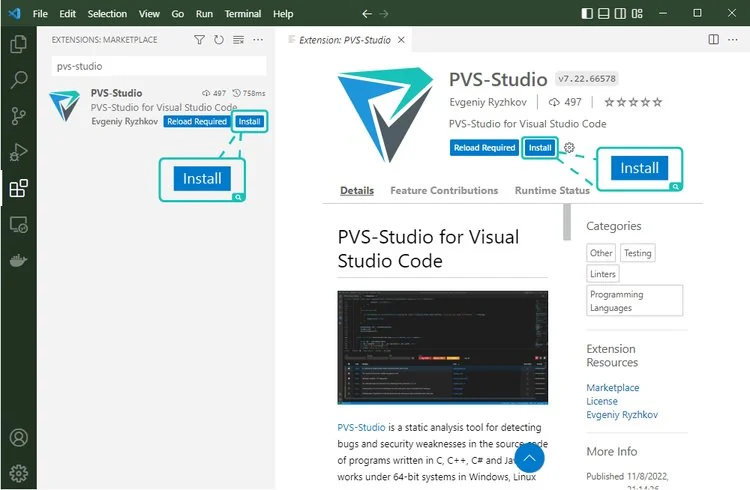Open extension manage gear beside Install
This screenshot has width=750, height=490.
(569, 147)
